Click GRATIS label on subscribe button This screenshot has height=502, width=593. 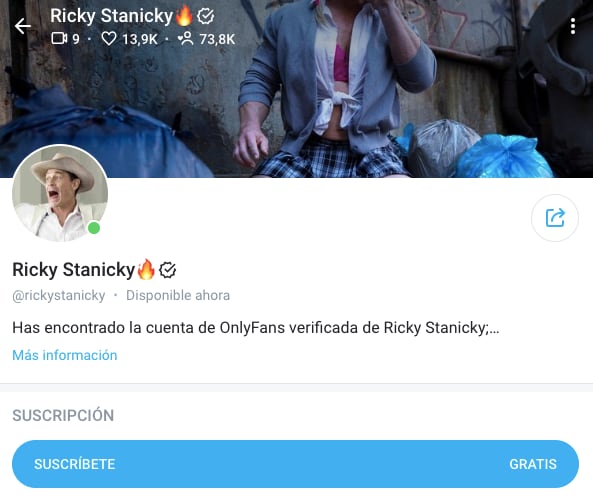pos(533,464)
